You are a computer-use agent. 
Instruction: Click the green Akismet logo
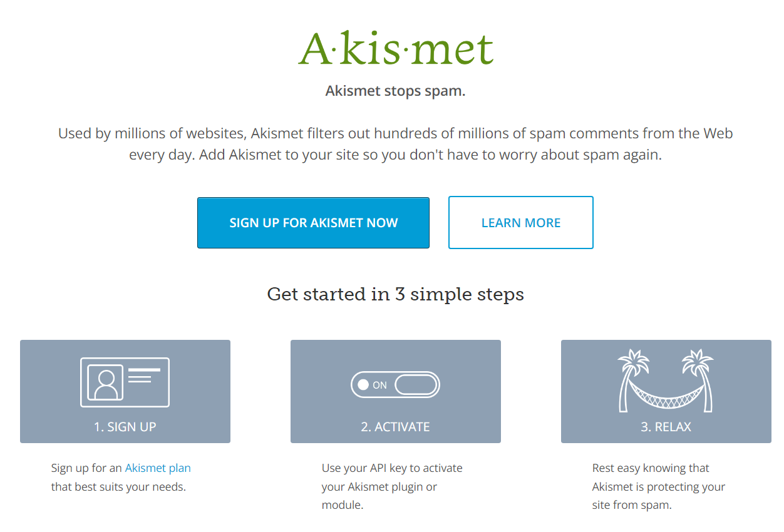coord(395,48)
